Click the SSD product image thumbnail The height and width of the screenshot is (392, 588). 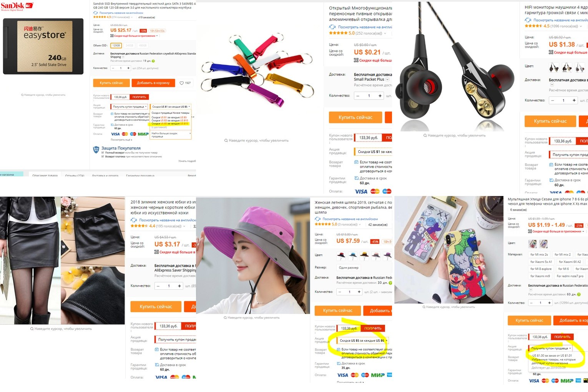coord(43,47)
